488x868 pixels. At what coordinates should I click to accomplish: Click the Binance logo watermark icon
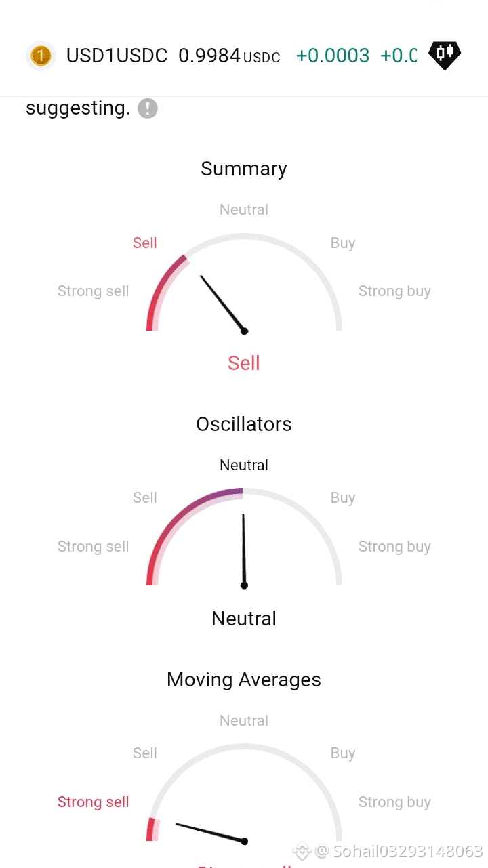tap(302, 850)
